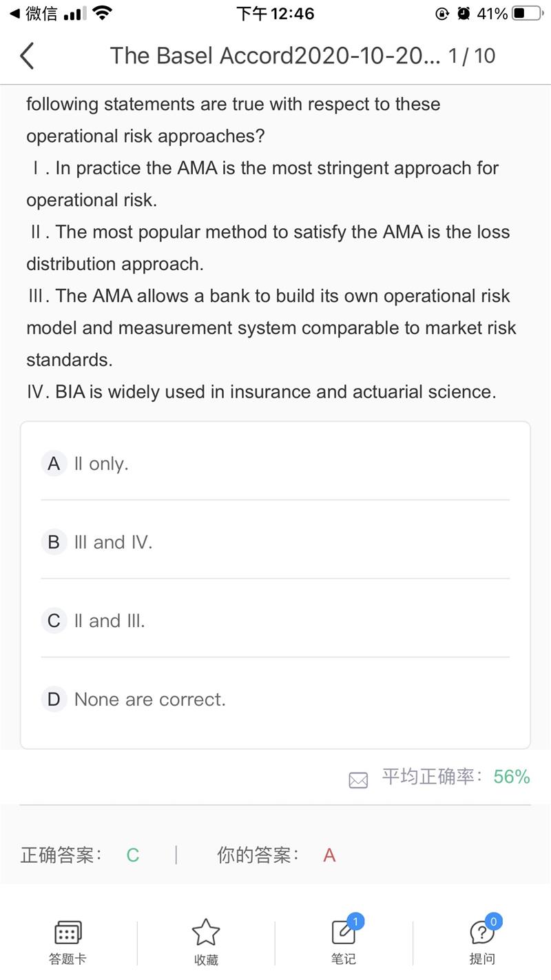Choose option D circle letter
The width and height of the screenshot is (551, 980).
(x=54, y=700)
